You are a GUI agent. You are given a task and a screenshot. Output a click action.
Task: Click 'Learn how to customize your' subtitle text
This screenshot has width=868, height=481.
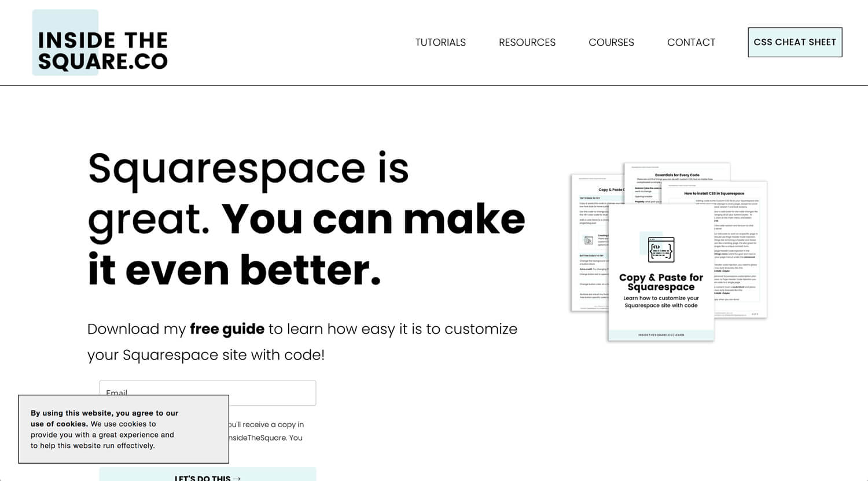click(661, 298)
